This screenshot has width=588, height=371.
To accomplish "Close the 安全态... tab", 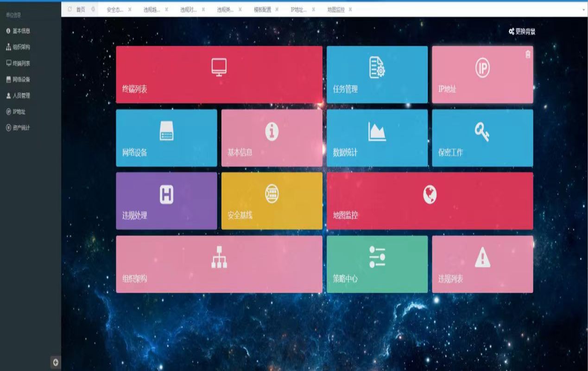I will click(130, 9).
